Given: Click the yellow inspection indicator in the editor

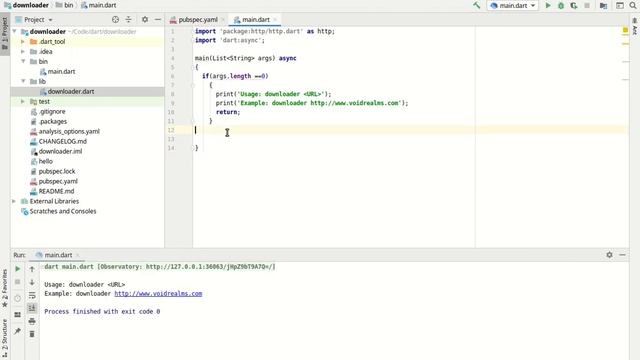Looking at the screenshot, I should (625, 30).
